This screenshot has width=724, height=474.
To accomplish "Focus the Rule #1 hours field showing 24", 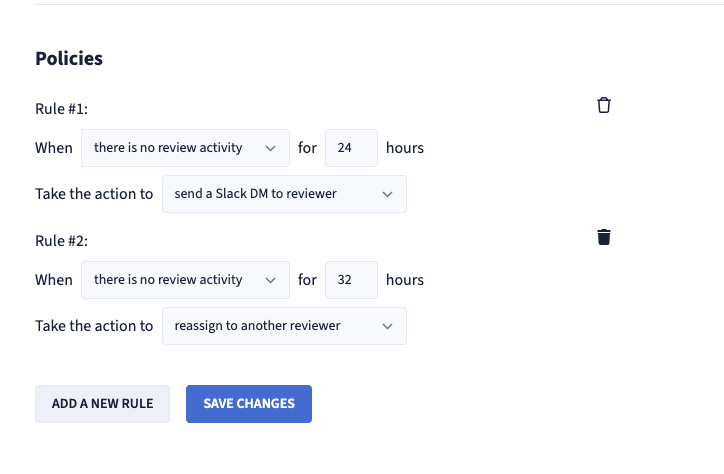I will tap(351, 148).
